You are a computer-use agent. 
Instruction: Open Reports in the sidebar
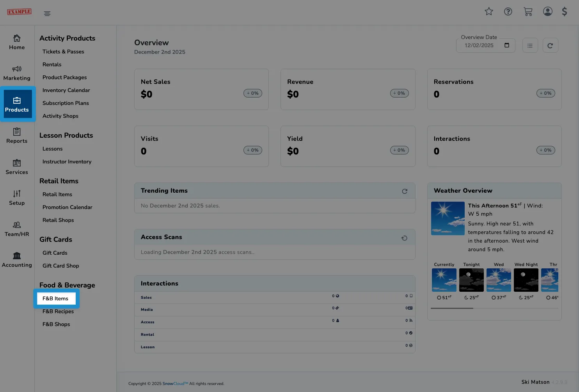coord(17,136)
